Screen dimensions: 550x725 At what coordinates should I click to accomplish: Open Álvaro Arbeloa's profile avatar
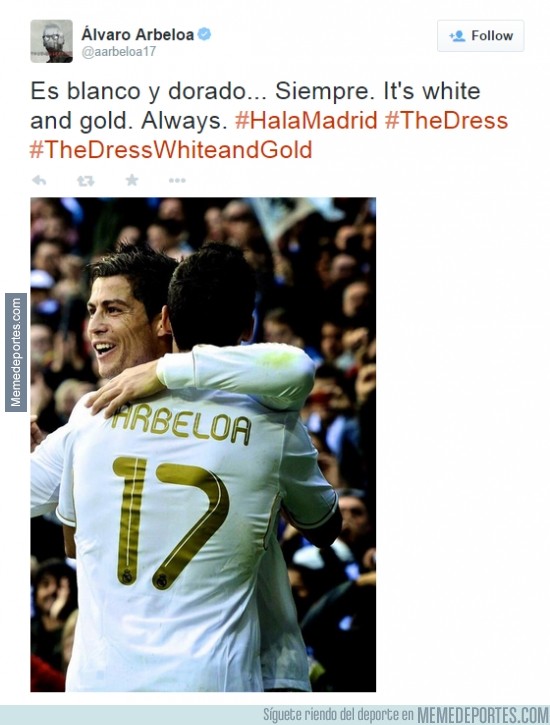point(51,41)
